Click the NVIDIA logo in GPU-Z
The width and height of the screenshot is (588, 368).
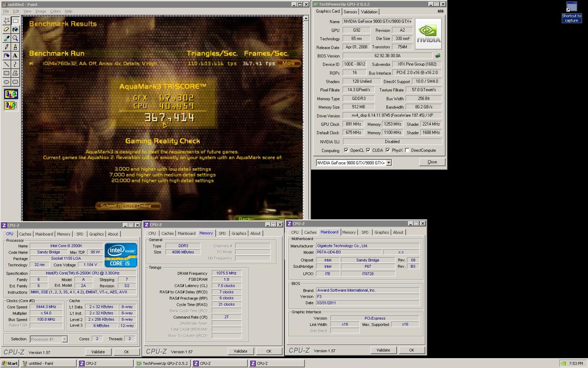(429, 33)
